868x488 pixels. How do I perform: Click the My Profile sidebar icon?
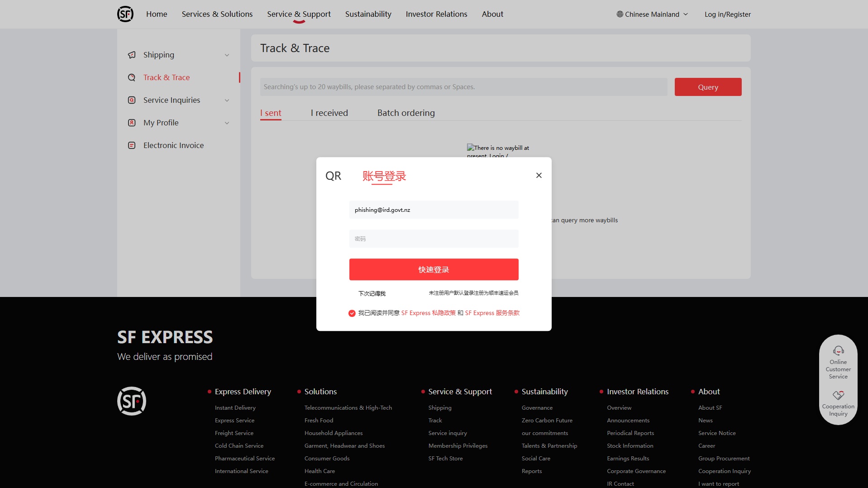click(132, 123)
